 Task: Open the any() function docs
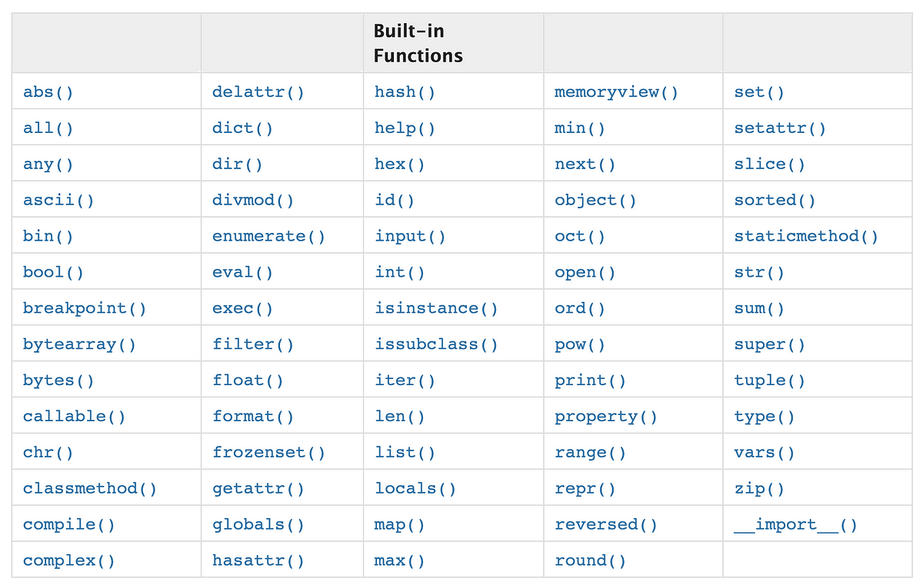tap(48, 164)
